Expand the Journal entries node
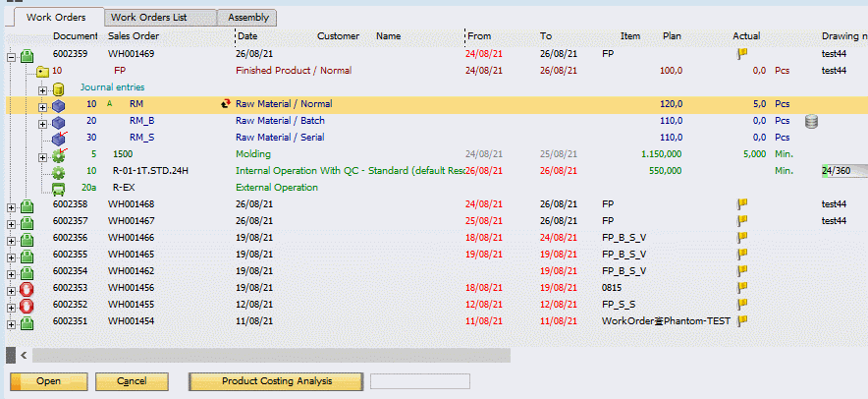Viewport: 868px width, 399px height. tap(43, 88)
